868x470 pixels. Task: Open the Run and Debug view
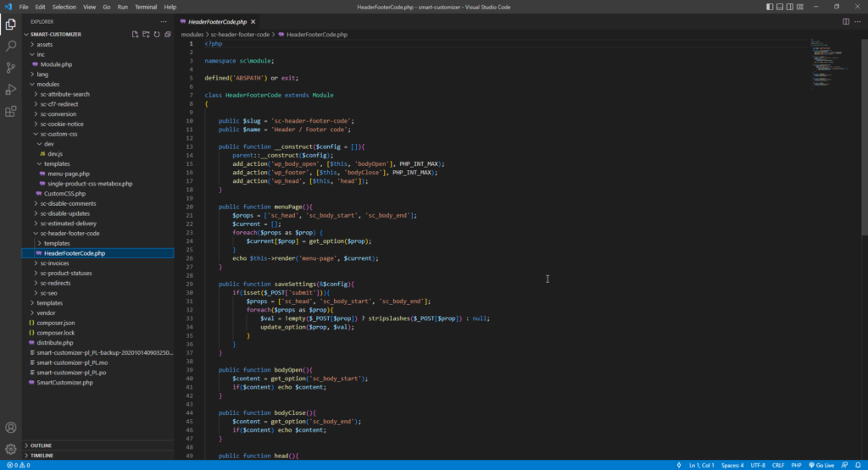[x=10, y=90]
